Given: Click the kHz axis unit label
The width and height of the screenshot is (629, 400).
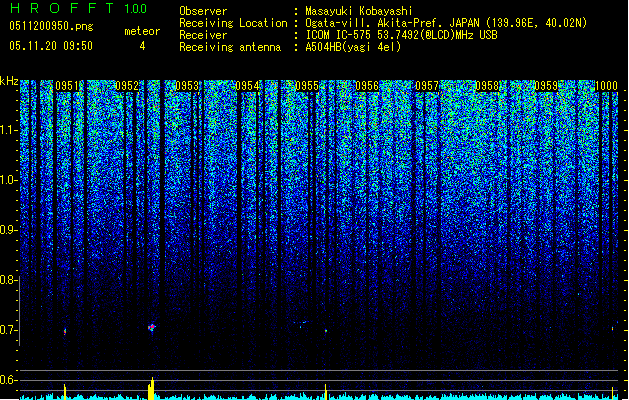Looking at the screenshot, I should [9, 81].
